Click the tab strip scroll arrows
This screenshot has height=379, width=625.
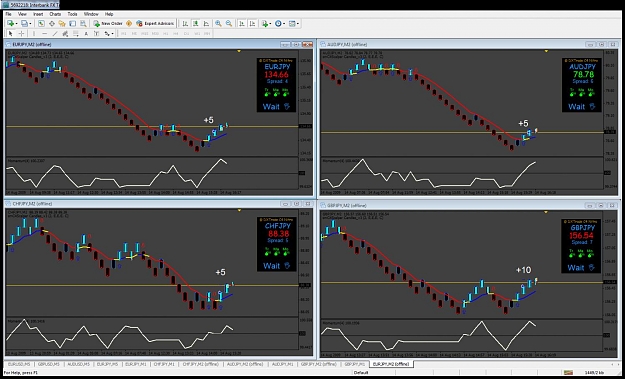615,364
